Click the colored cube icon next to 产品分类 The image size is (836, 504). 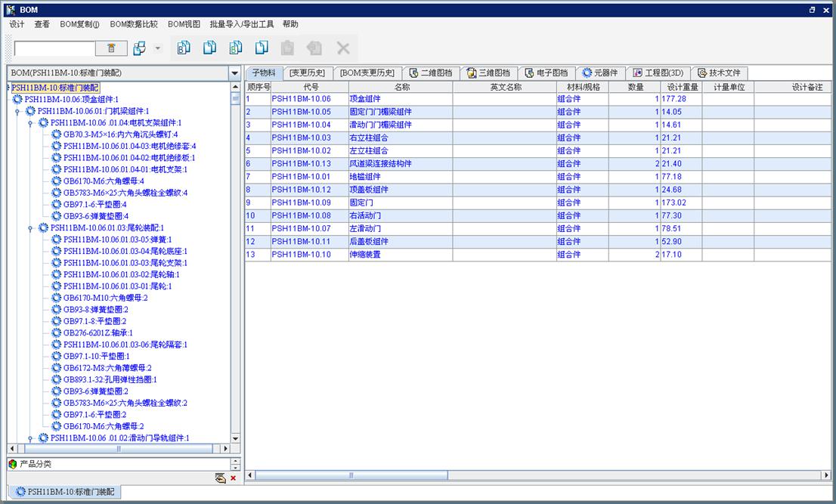tap(13, 464)
